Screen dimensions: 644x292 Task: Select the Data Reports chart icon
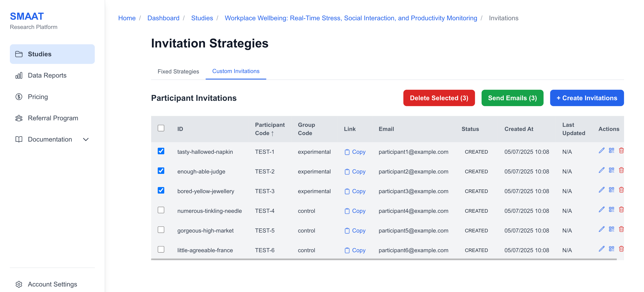[x=19, y=75]
